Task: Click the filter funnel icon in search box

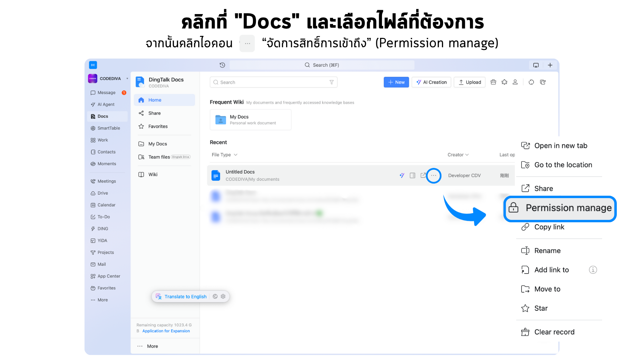Action: point(331,82)
